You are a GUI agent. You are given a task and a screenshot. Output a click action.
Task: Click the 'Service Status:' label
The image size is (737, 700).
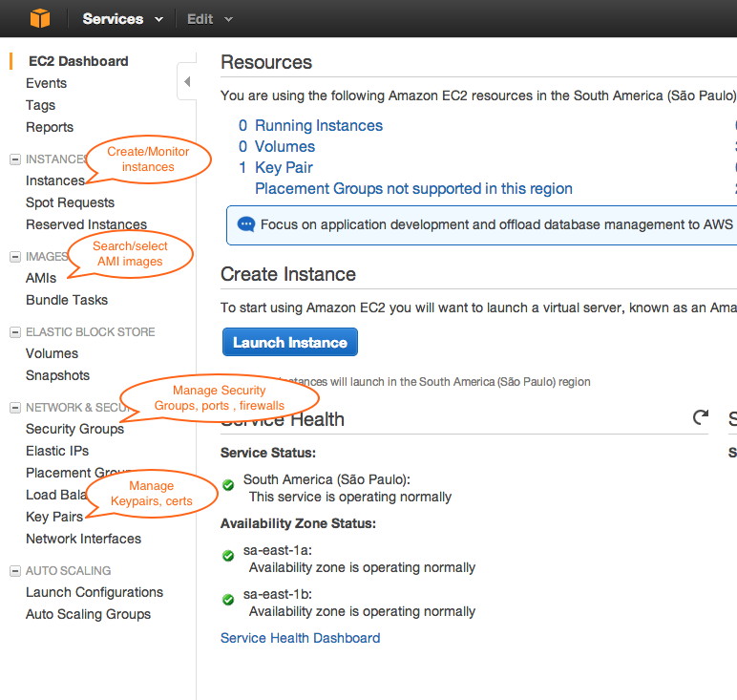pos(268,453)
